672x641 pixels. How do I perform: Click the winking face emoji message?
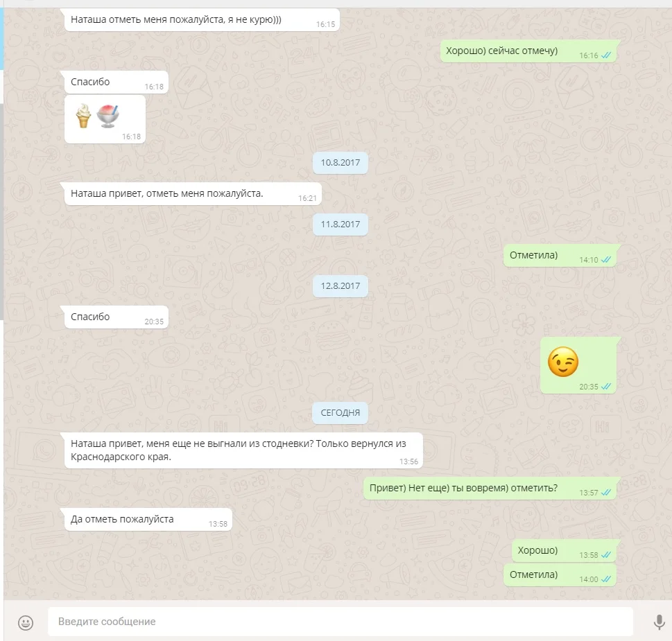[562, 362]
